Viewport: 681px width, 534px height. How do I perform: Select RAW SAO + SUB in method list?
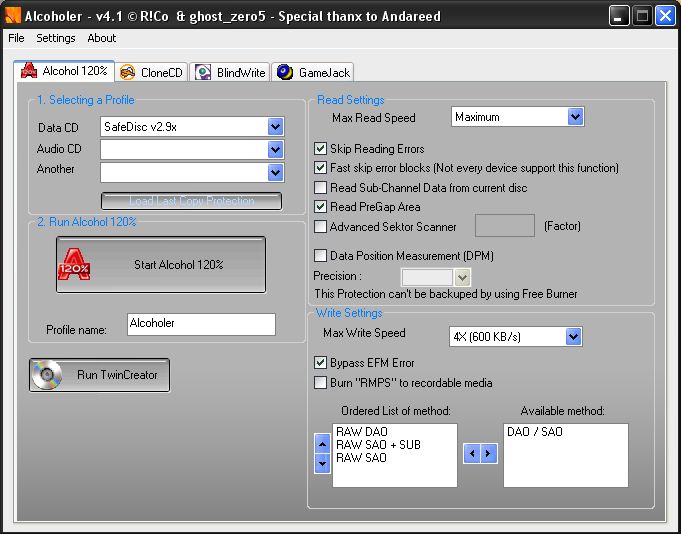[x=378, y=445]
